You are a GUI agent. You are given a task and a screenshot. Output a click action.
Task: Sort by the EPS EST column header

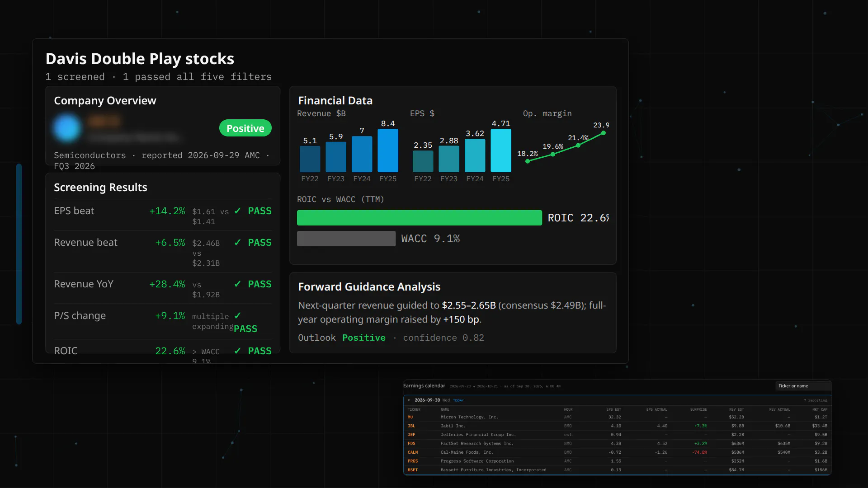[x=613, y=409]
